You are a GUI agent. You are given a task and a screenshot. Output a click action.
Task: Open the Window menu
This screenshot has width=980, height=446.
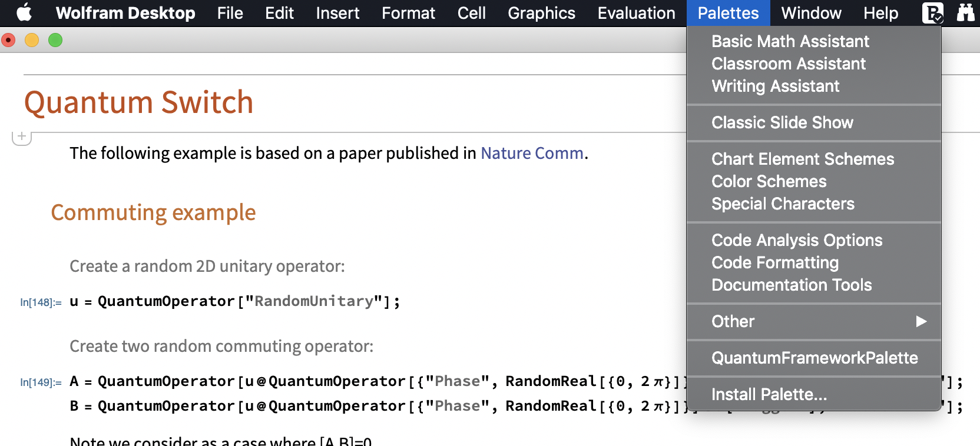811,13
